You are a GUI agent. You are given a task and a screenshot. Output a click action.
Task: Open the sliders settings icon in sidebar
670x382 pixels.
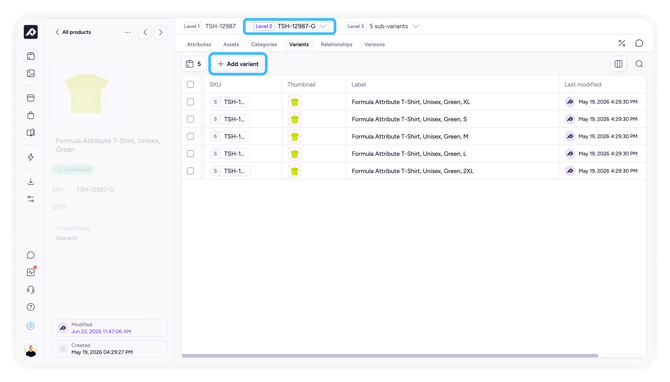31,199
